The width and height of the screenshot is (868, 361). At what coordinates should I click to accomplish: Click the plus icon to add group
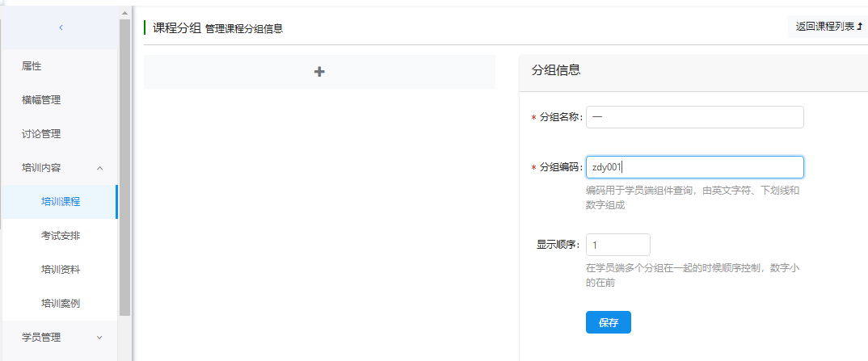click(319, 72)
